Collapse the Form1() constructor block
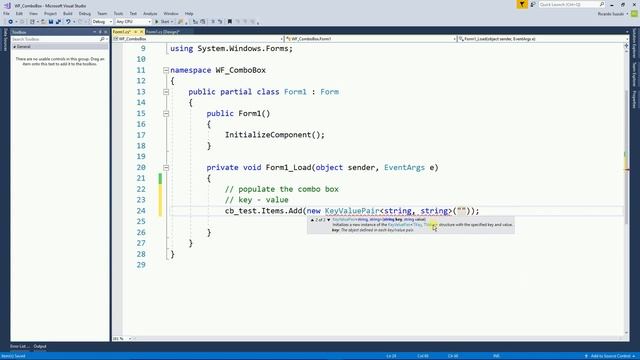The height and width of the screenshot is (360, 640). [166, 113]
